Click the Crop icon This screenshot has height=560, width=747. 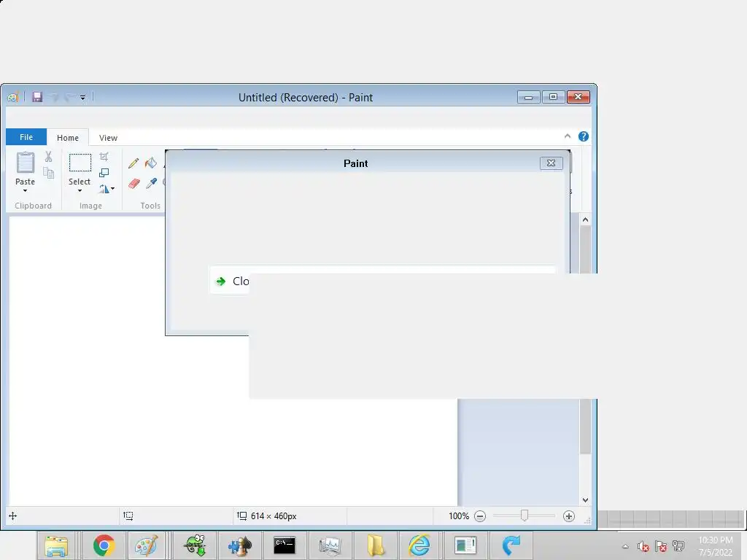[104, 157]
